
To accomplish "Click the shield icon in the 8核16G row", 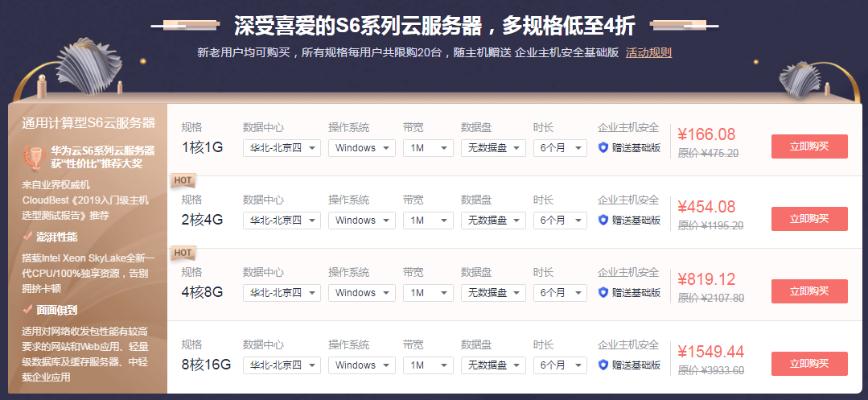I will pos(603,365).
